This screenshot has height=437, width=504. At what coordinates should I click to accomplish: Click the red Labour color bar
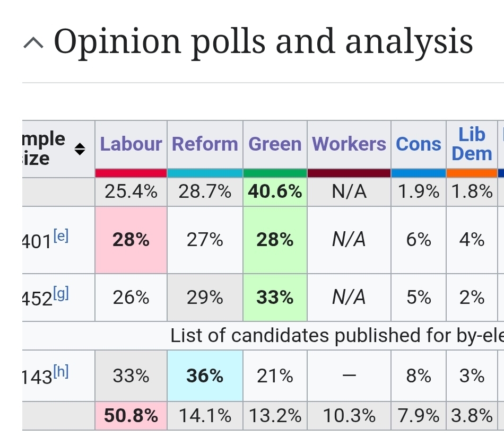point(131,173)
